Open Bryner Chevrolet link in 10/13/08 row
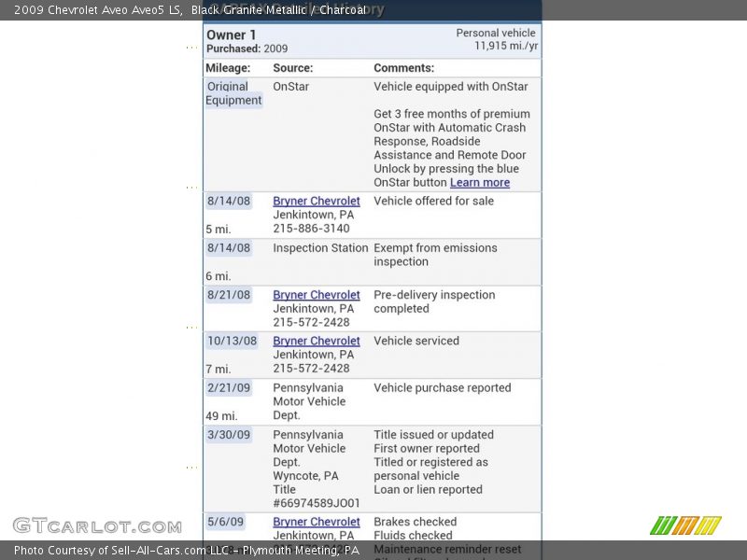Viewport: 747px width, 560px height. [x=317, y=341]
